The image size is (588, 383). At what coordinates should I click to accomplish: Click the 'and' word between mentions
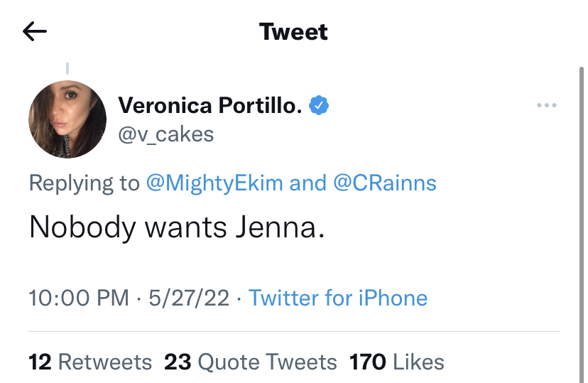(308, 183)
